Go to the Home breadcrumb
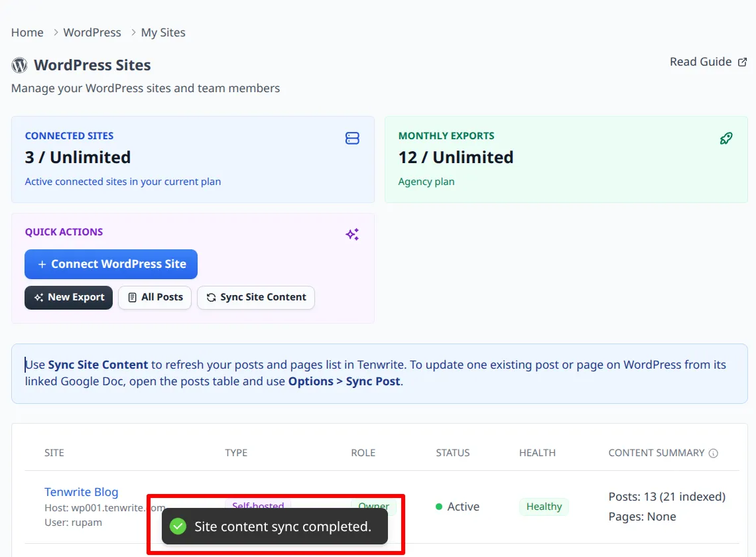Screen dimensions: 756x557 (x=27, y=32)
